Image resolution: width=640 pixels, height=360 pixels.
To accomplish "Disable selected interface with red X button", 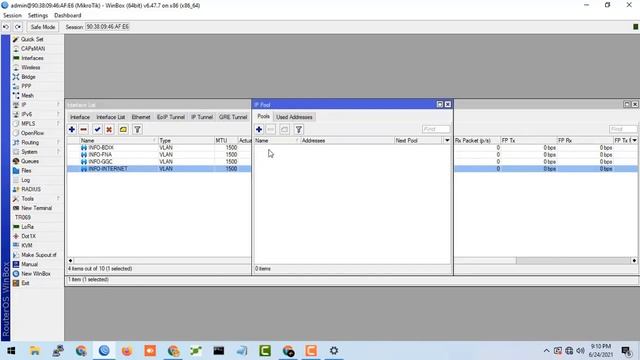I will tap(109, 129).
